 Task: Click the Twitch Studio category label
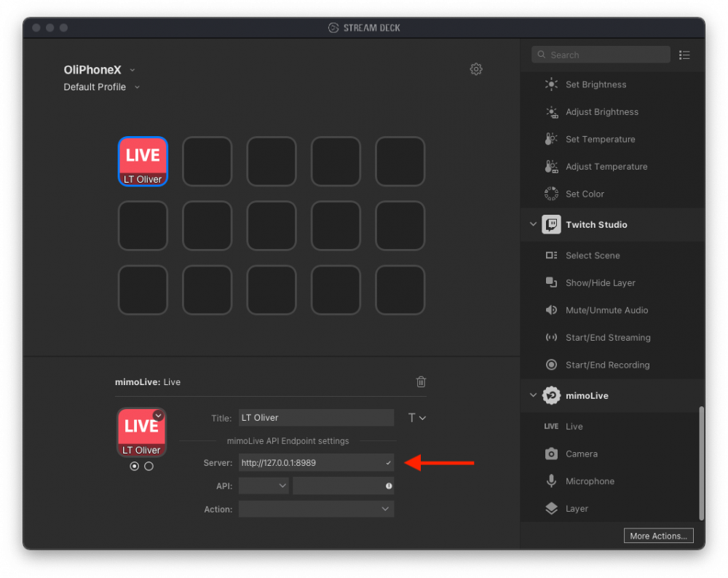596,225
